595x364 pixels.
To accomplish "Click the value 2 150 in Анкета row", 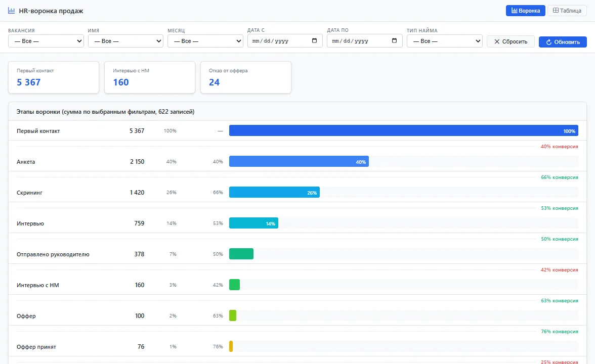I will coord(138,162).
